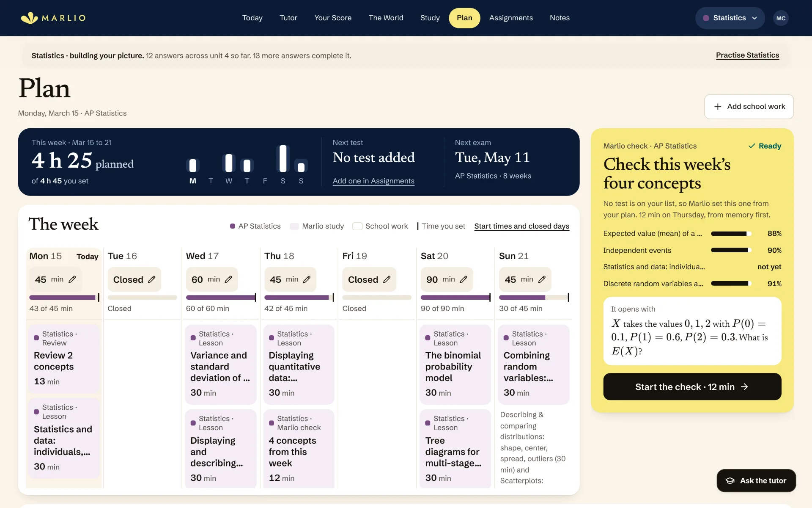Image resolution: width=812 pixels, height=508 pixels.
Task: Open Review 2 concepts card
Action: tap(64, 359)
